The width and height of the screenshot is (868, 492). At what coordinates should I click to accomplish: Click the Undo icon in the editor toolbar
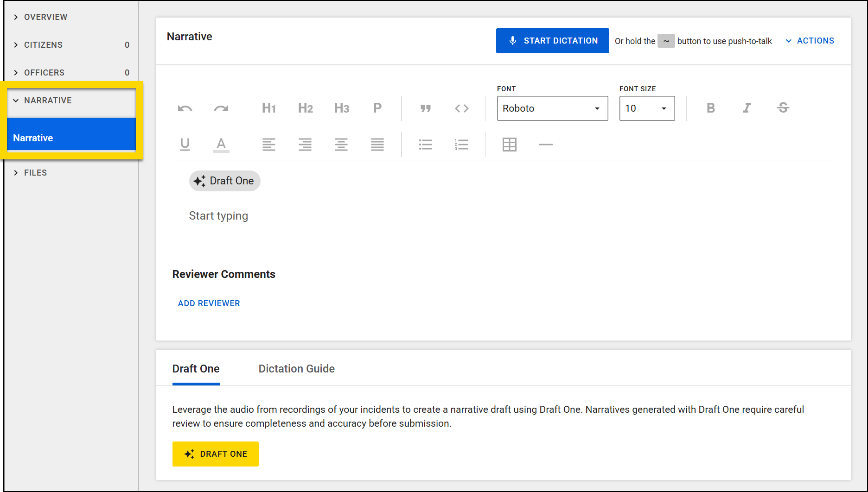185,108
